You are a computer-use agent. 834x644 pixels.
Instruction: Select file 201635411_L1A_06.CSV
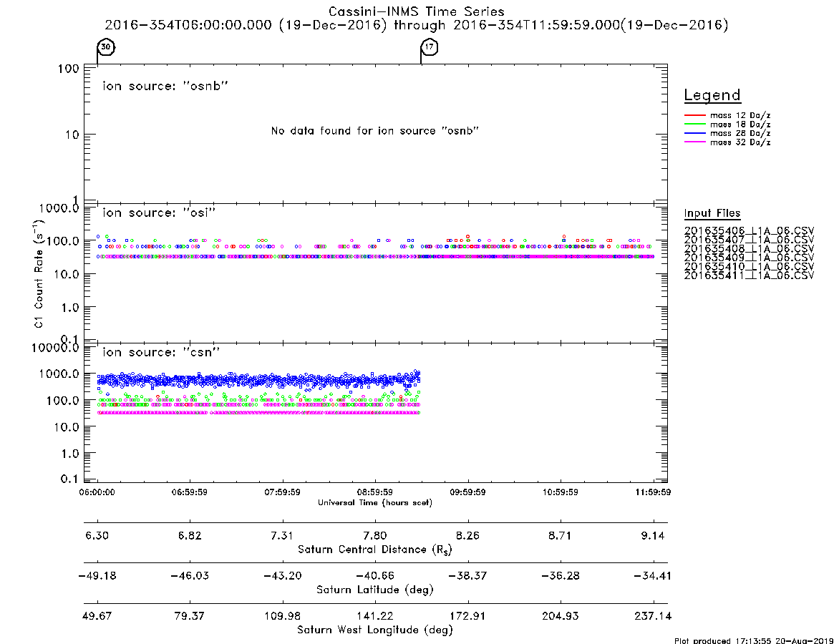(x=749, y=275)
